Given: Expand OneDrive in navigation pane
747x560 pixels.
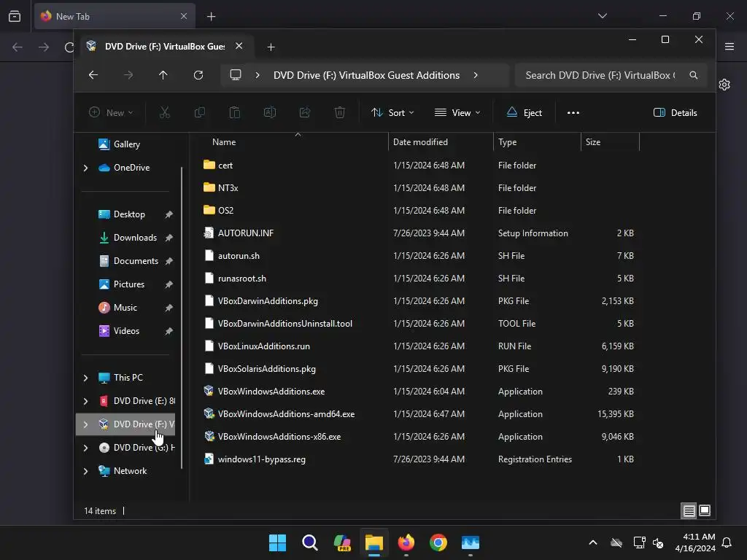Looking at the screenshot, I should pyautogui.click(x=86, y=168).
